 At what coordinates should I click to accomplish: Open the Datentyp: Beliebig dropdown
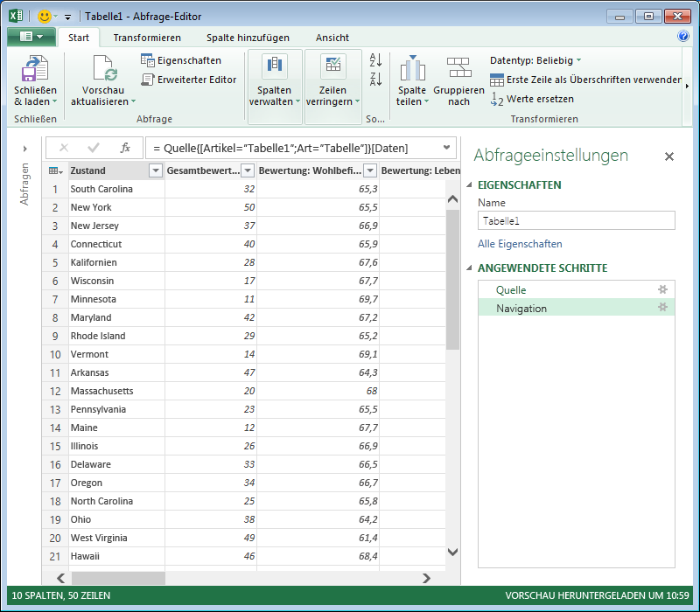[535, 60]
